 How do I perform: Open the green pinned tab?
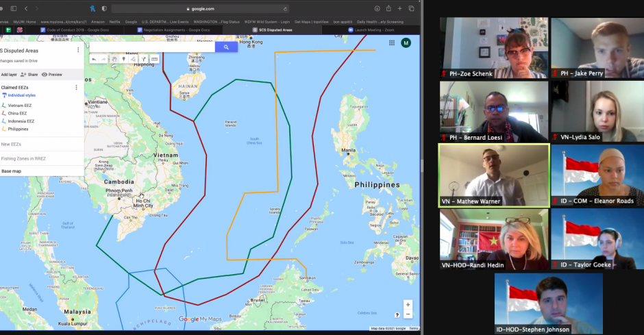click(8, 30)
